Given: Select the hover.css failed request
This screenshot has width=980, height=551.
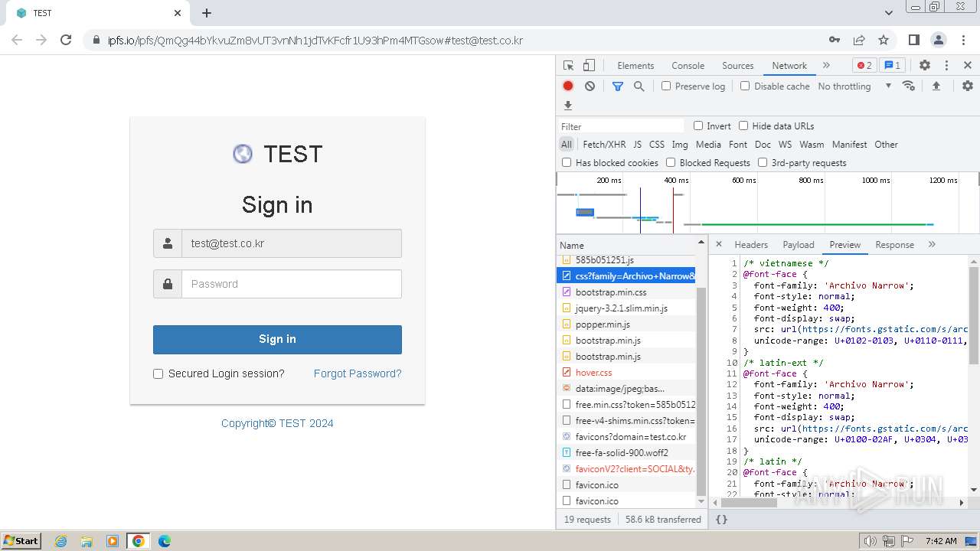Looking at the screenshot, I should click(x=626, y=373).
